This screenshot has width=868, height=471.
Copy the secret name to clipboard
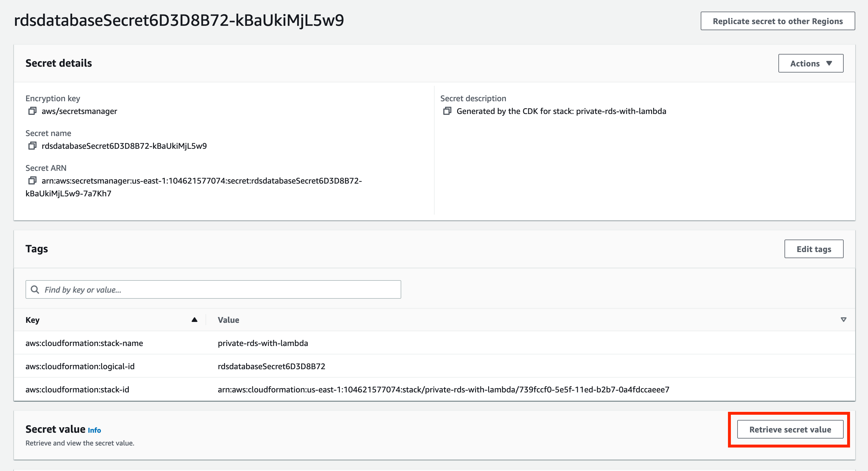[x=32, y=146]
